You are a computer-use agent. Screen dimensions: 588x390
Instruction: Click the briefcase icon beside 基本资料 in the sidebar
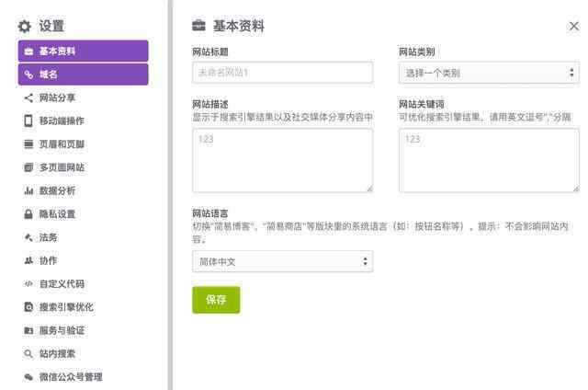[28, 52]
